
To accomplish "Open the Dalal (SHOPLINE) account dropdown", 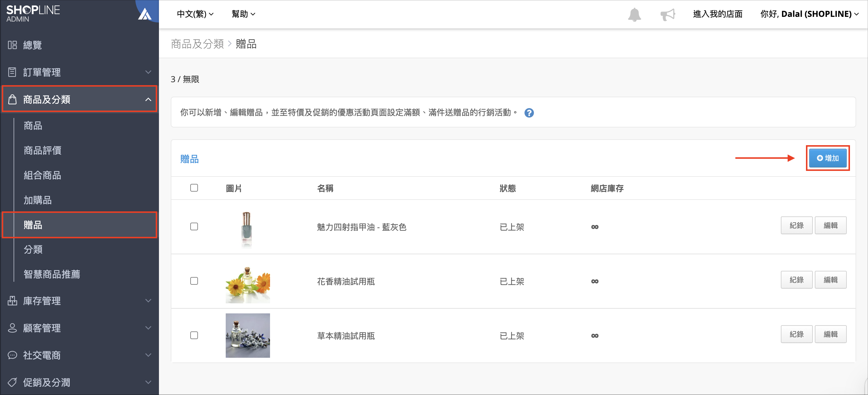I will 810,14.
